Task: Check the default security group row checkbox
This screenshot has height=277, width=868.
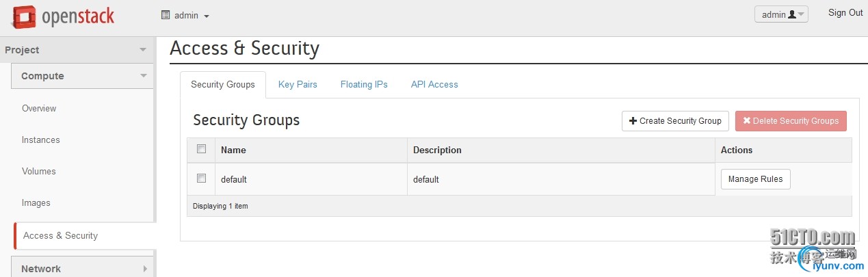Action: [x=201, y=179]
